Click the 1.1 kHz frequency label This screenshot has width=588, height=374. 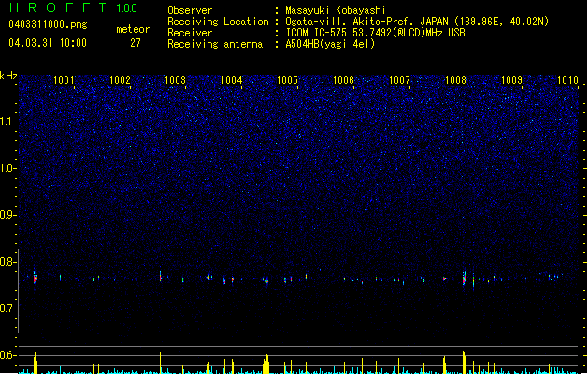pos(8,122)
